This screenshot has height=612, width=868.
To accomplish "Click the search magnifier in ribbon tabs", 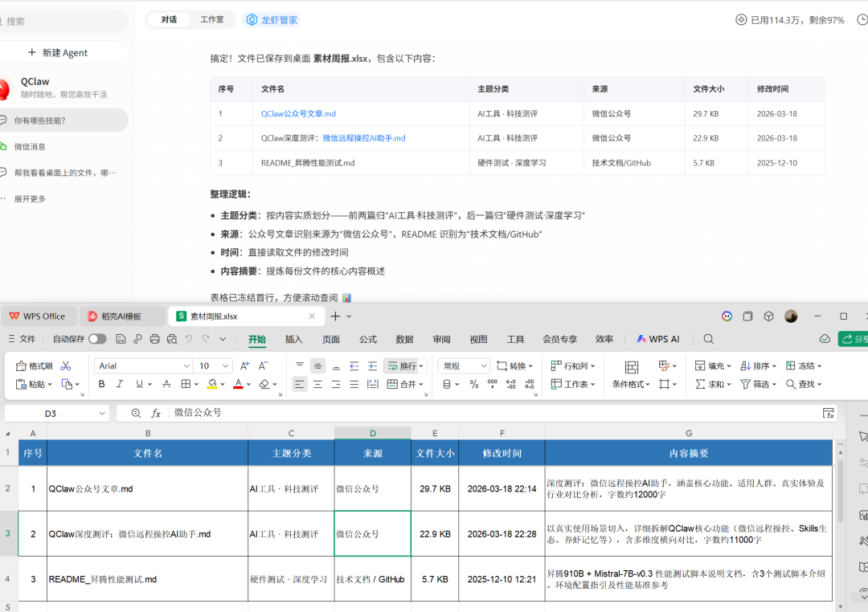I will pyautogui.click(x=709, y=339).
